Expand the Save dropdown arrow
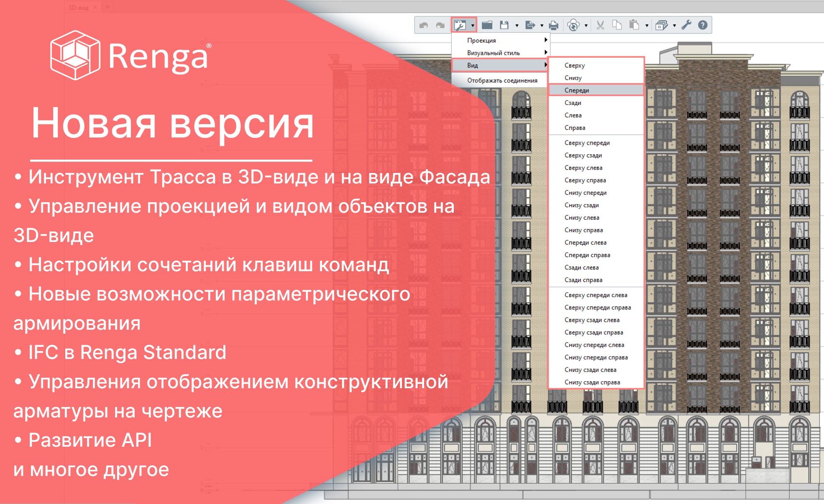Screen dimensions: 824x504 pos(517,26)
